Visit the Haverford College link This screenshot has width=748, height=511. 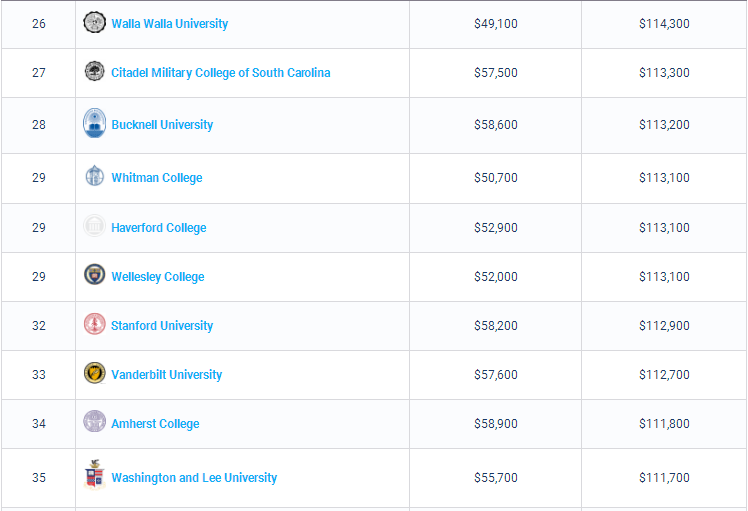click(158, 228)
